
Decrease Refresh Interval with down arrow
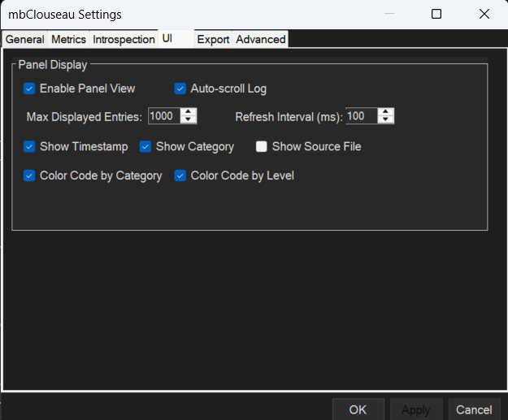[385, 119]
